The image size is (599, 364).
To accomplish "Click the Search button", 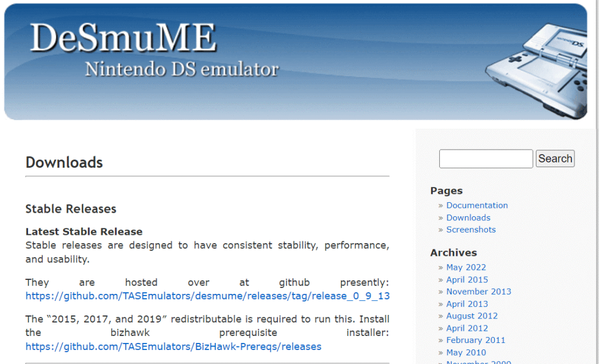I will 555,158.
